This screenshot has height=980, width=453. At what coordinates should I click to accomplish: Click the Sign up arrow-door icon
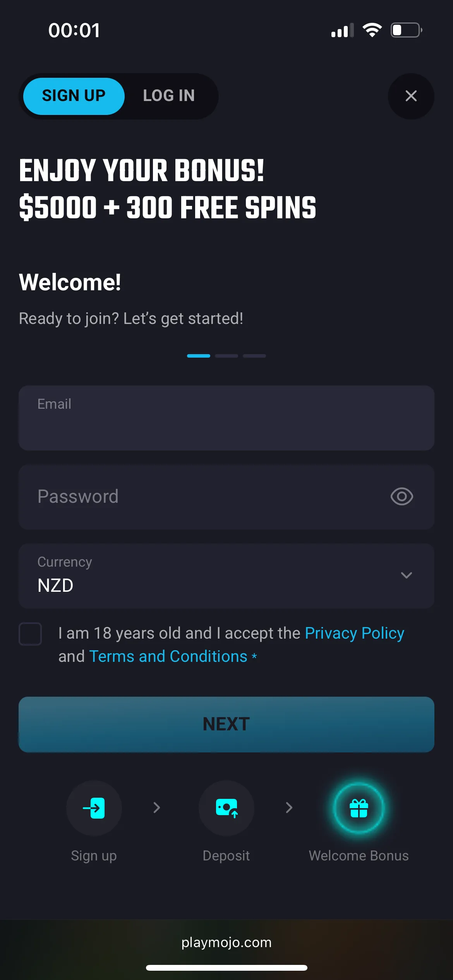[x=94, y=808]
